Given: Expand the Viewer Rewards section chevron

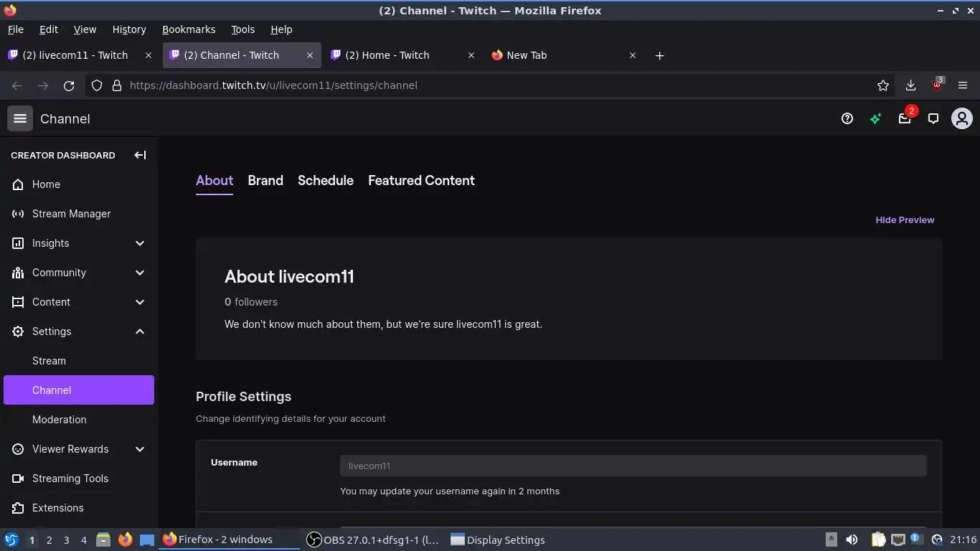Looking at the screenshot, I should click(140, 449).
